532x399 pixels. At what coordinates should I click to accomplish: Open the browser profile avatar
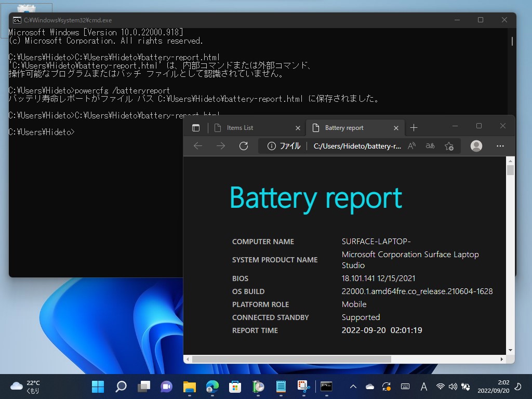tap(476, 146)
